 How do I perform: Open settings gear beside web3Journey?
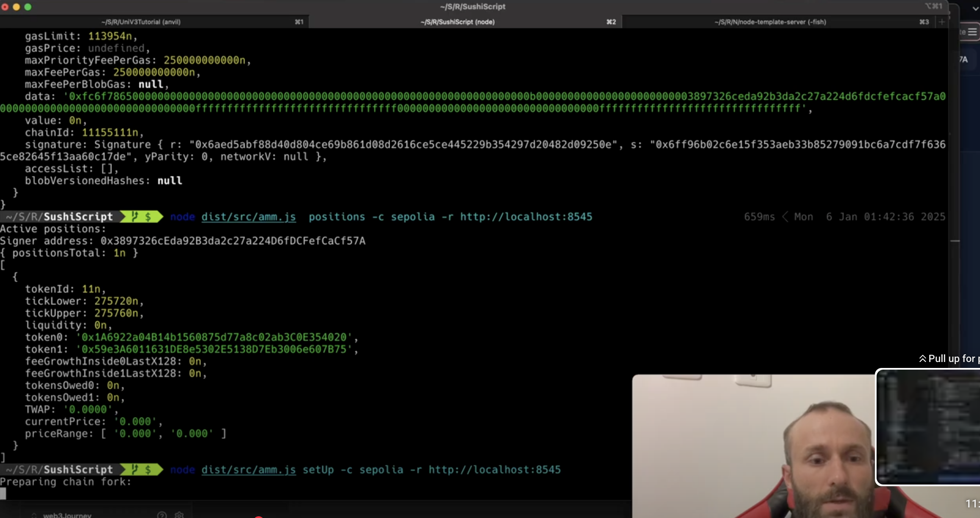tap(179, 515)
